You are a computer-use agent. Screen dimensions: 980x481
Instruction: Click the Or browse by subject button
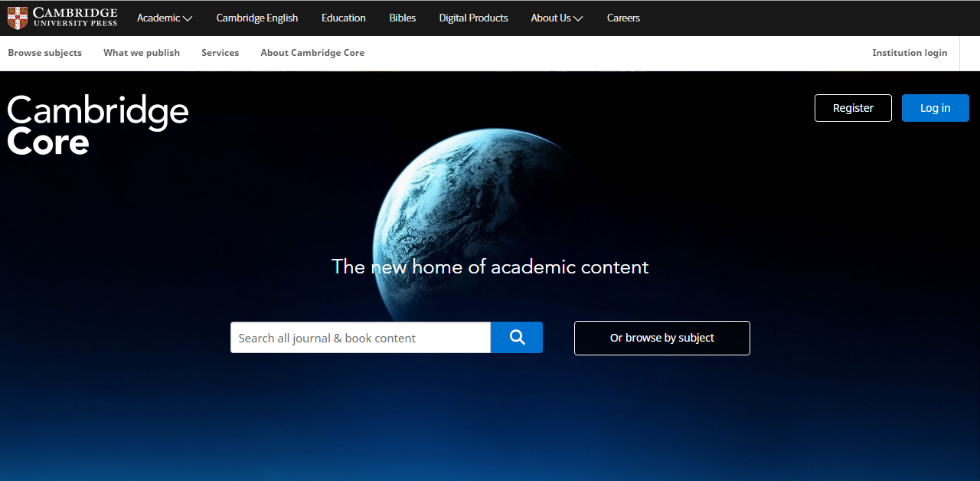pos(661,338)
